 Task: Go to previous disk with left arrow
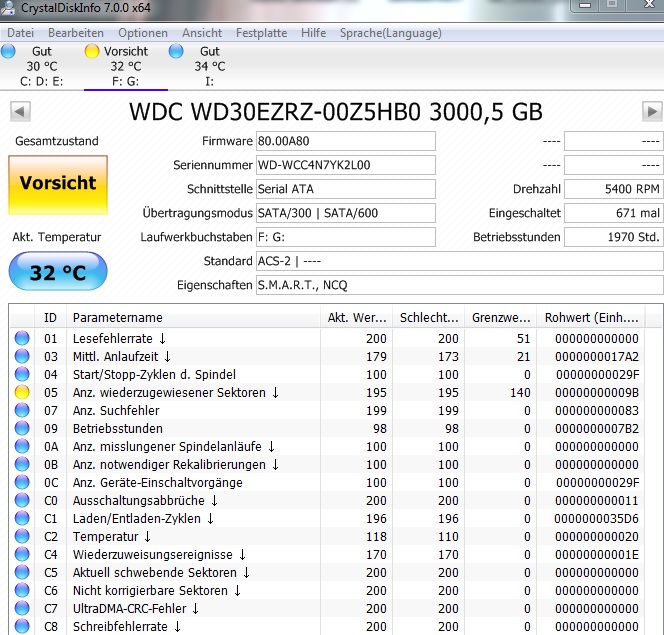(20, 112)
